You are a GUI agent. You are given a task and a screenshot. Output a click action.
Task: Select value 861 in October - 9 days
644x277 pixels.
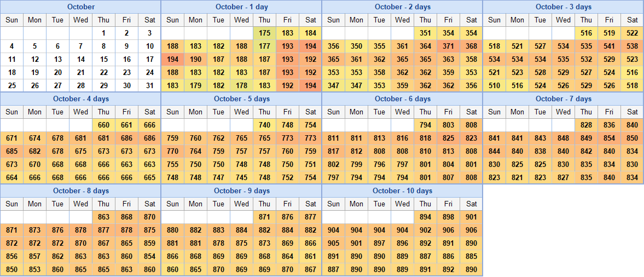[310, 256]
